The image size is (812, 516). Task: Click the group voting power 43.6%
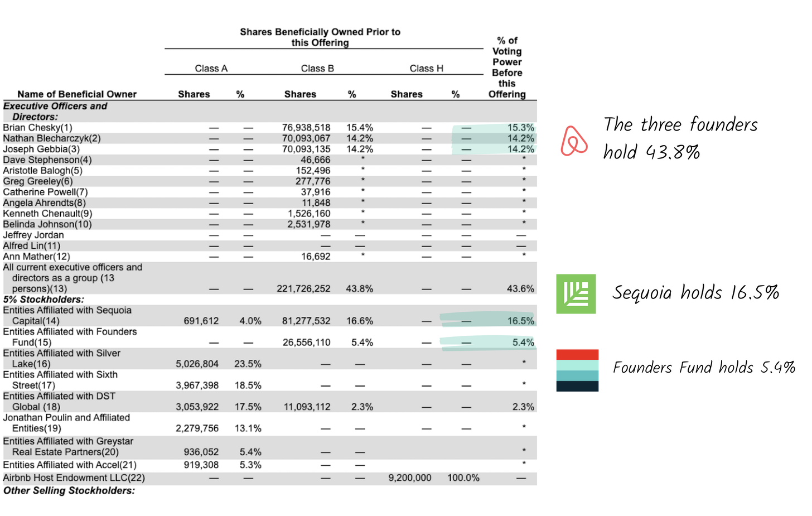[520, 289]
